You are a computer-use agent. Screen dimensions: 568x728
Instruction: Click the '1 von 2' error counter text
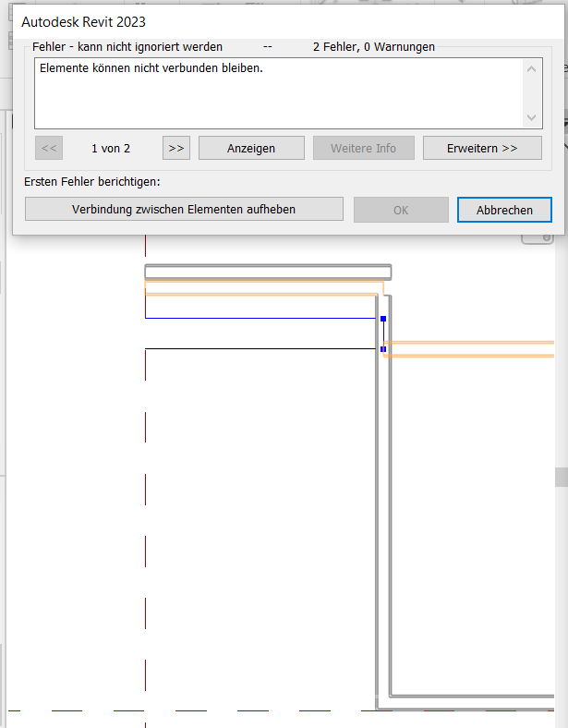click(111, 149)
